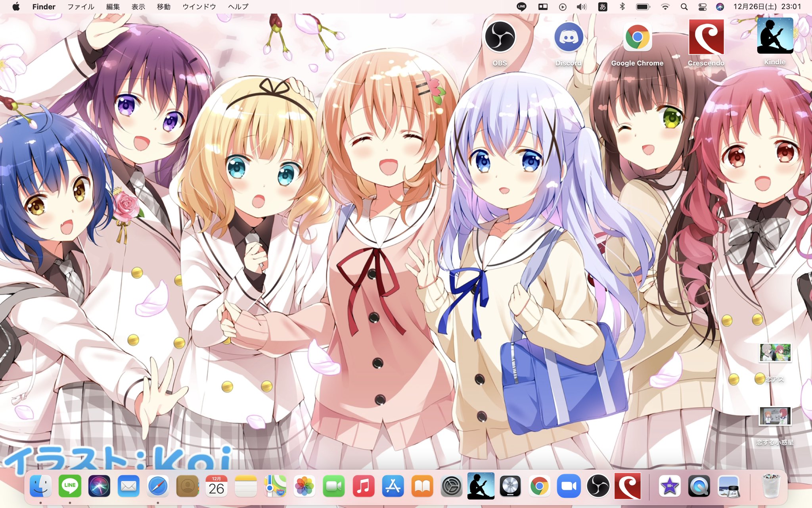Viewport: 812px width, 508px height.
Task: Show battery status in menu bar
Action: pos(643,7)
